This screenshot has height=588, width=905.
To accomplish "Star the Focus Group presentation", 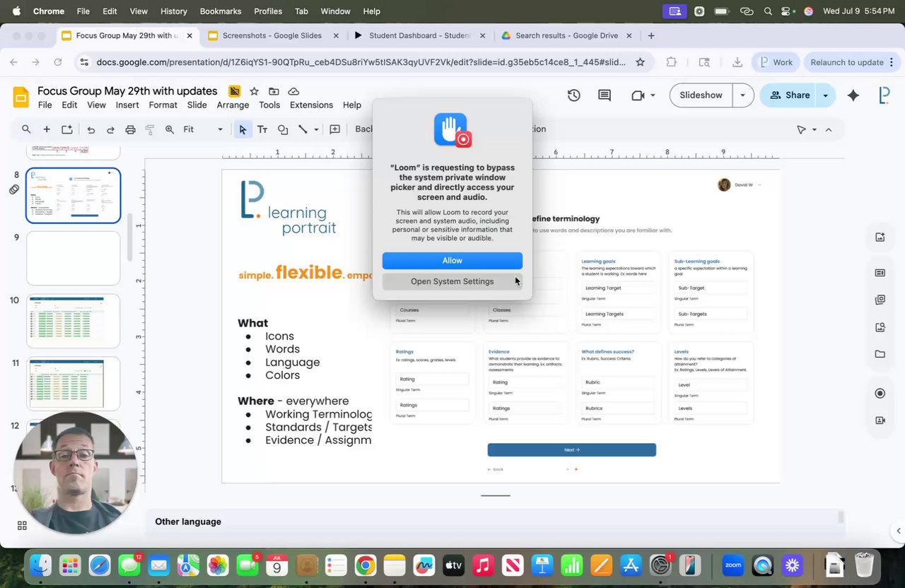I will point(254,91).
